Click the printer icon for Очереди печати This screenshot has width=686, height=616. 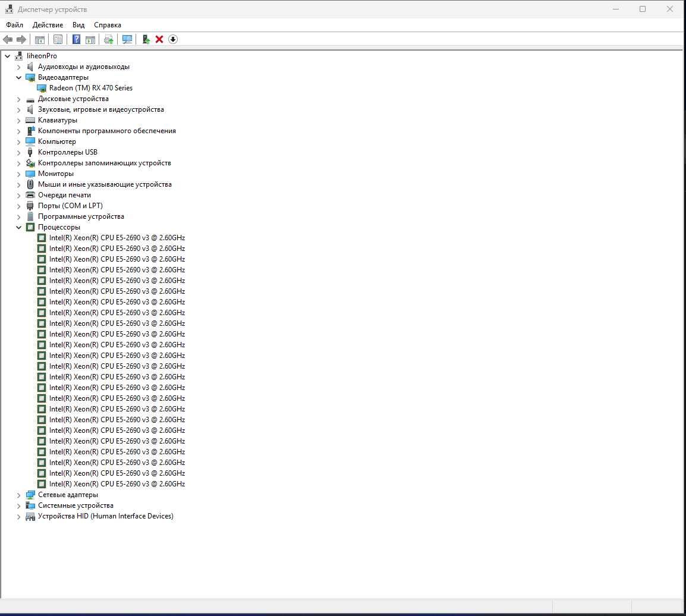tap(30, 195)
